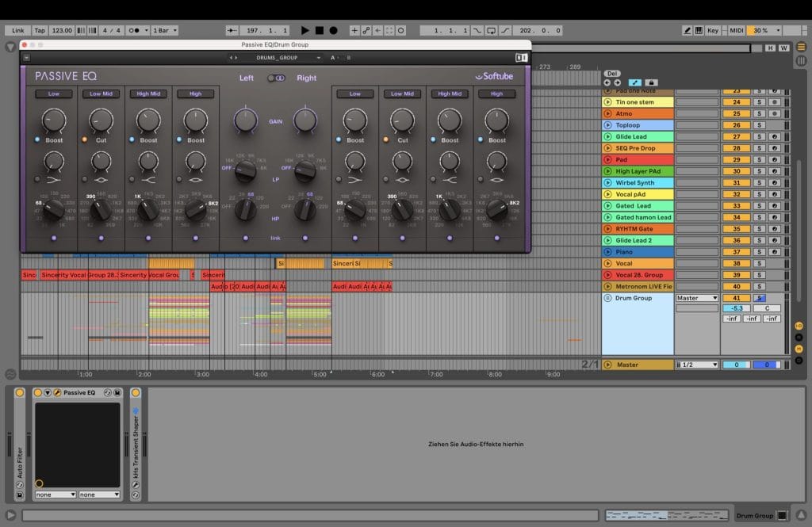Solo the Vocal pAd track

point(759,195)
